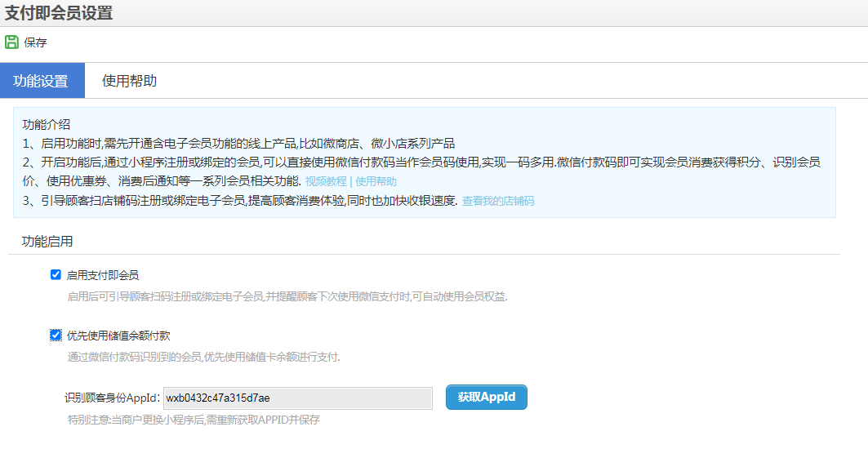Open the 使用帮助 link in intro
This screenshot has height=458, width=868.
coord(376,181)
